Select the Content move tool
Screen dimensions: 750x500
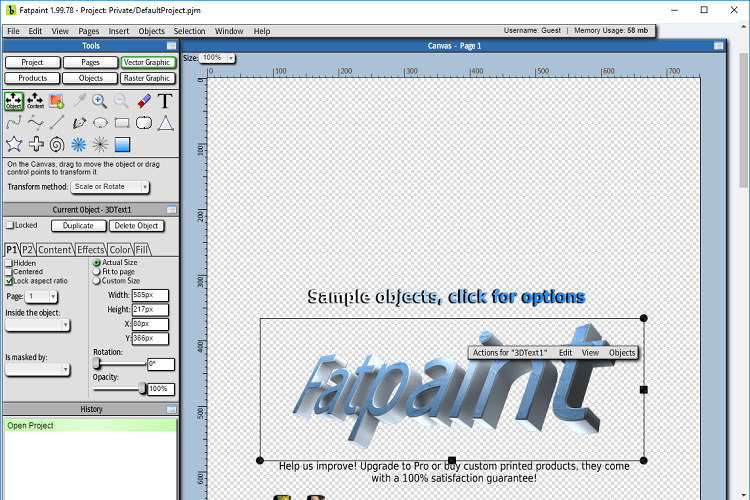[x=35, y=101]
